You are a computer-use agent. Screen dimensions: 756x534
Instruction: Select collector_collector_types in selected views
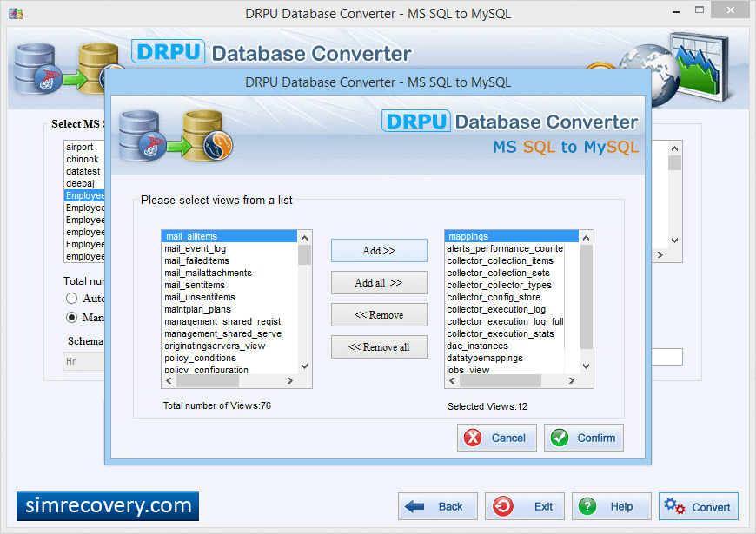click(512, 286)
